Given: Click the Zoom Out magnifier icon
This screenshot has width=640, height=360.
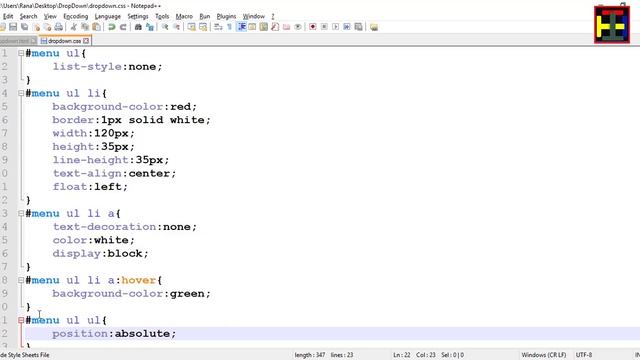Looking at the screenshot, I should (x=176, y=27).
